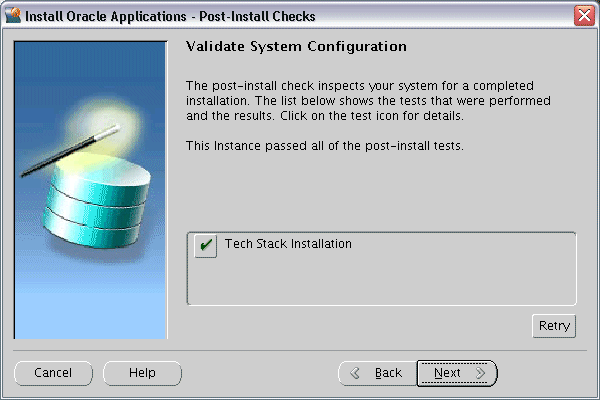Click the Retry button
This screenshot has height=400, width=600.
554,326
